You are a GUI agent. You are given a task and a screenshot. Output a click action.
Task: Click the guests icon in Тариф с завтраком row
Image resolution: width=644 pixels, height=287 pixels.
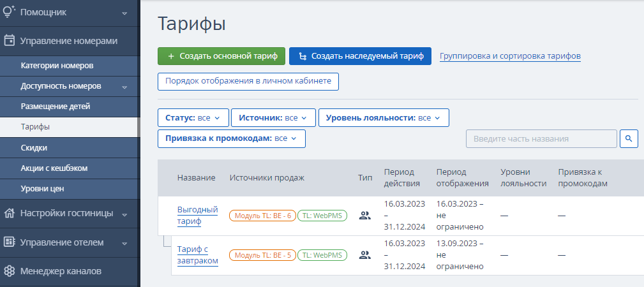click(364, 255)
